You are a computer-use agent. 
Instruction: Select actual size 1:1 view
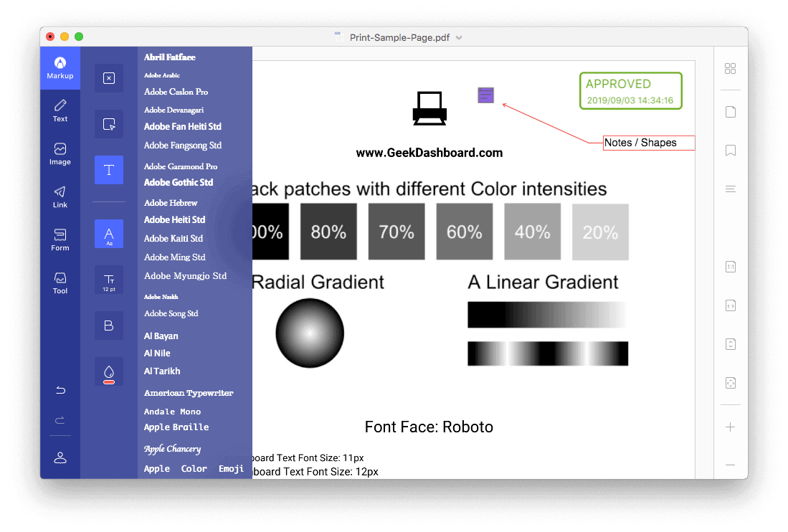pyautogui.click(x=731, y=266)
